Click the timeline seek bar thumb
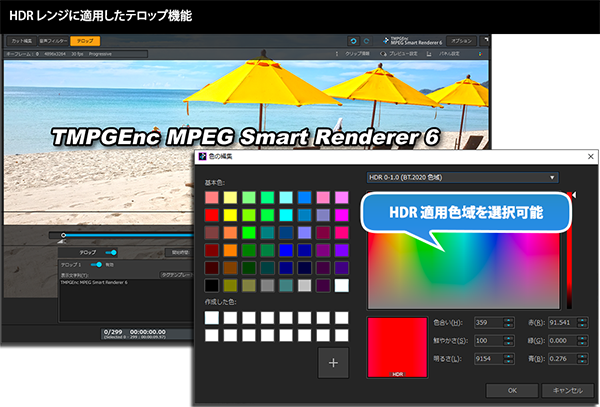Screen dimensions: 600x407 tap(64, 235)
